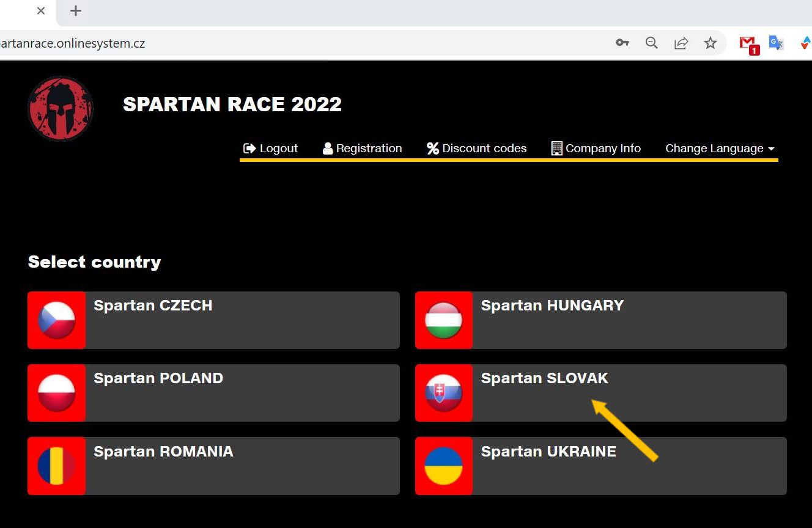Click the Hungary flag icon
Image resolution: width=812 pixels, height=528 pixels.
pos(443,320)
